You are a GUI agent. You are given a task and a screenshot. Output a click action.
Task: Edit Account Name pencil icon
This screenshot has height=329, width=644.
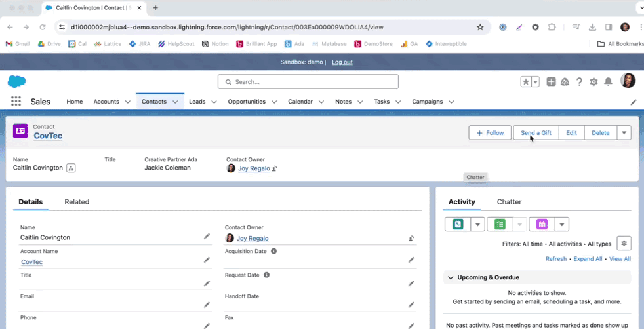click(207, 260)
